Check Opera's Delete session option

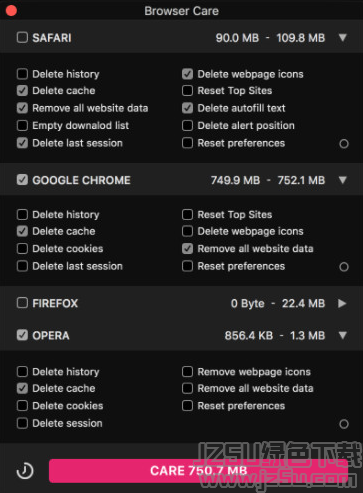(x=22, y=423)
